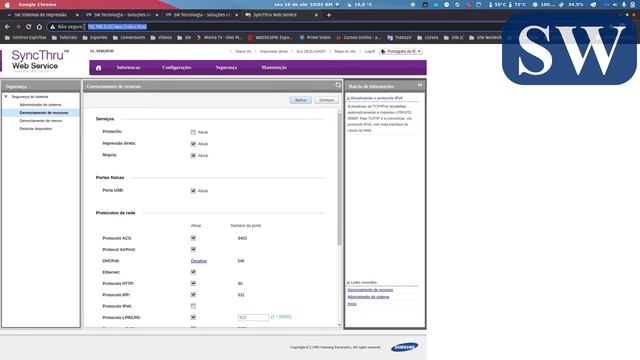Toggle the Mopria Ativar checkbox
The image size is (640, 360).
point(193,156)
